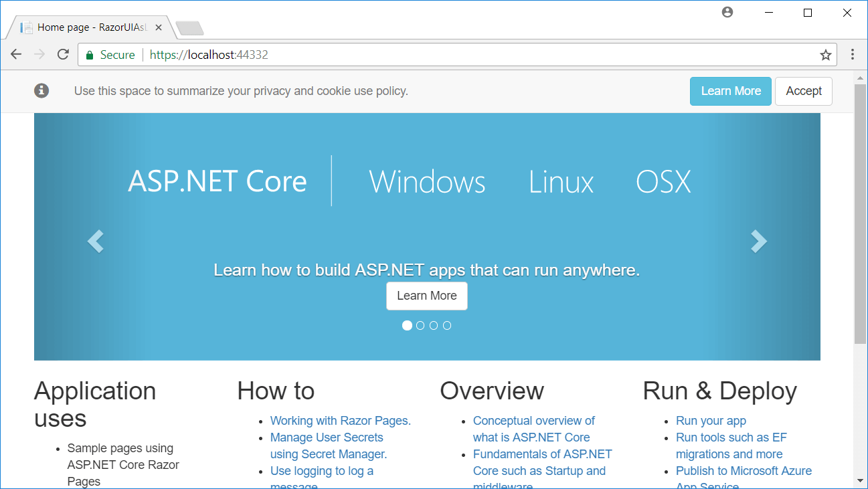The image size is (868, 489).
Task: Reload the page with refresh icon
Action: coord(63,55)
